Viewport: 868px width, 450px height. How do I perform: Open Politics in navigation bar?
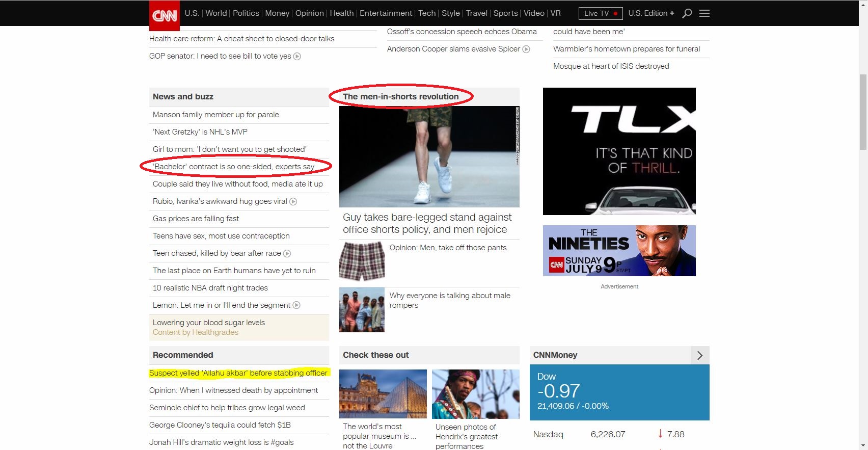(246, 13)
